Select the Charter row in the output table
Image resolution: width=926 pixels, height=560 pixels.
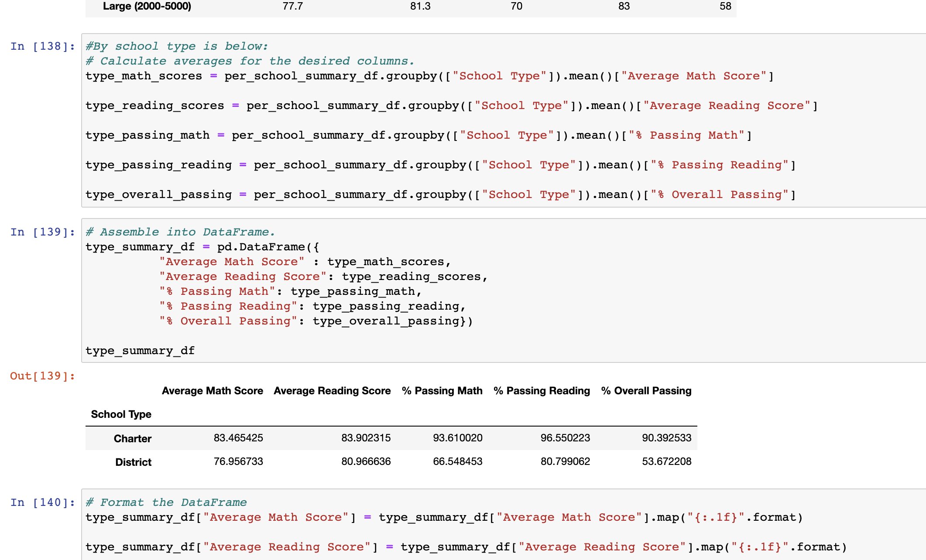(132, 438)
